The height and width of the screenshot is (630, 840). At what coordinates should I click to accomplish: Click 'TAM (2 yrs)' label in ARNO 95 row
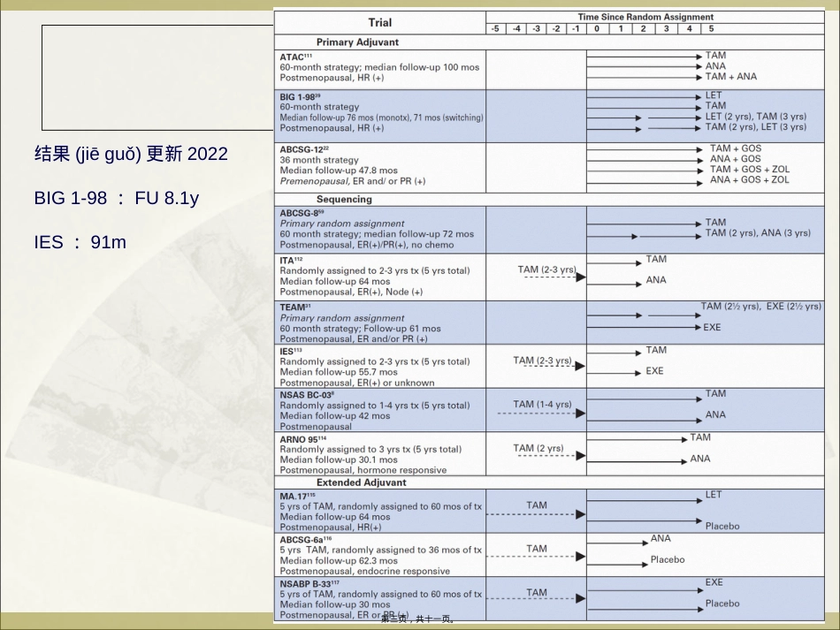click(x=538, y=448)
